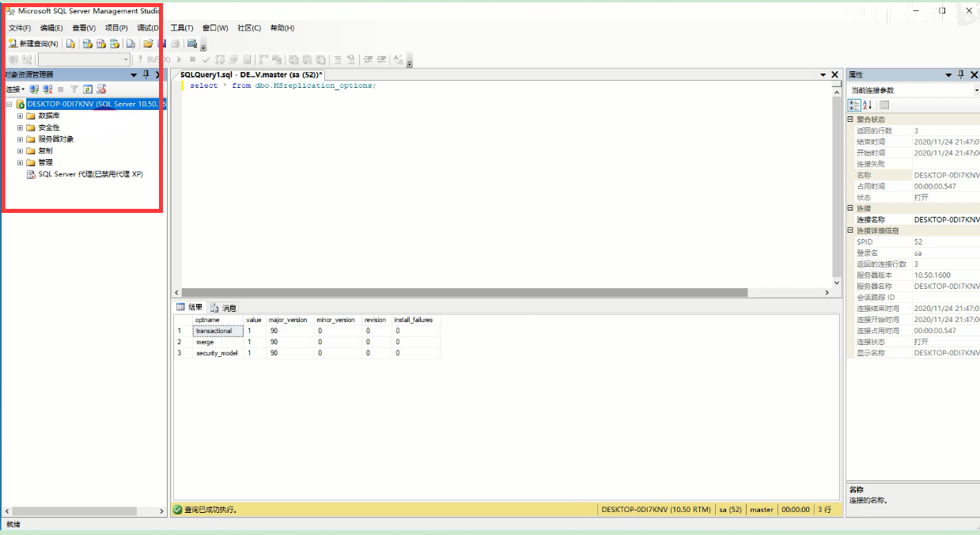Expand the 复制 folder
The height and width of the screenshot is (535, 980).
pos(20,150)
